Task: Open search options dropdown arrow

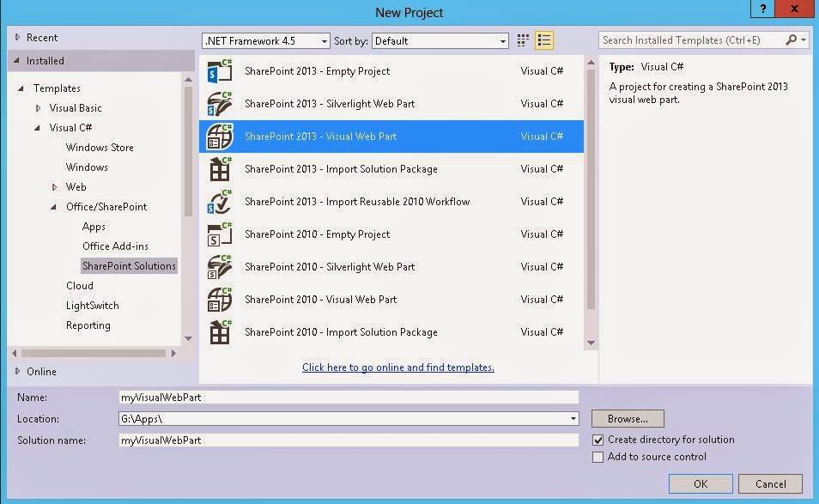Action: (804, 39)
